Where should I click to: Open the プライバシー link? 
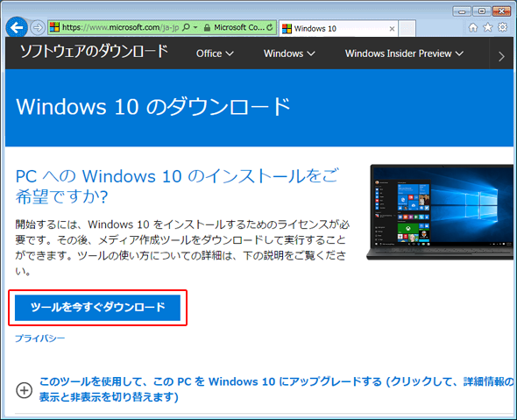coord(40,338)
